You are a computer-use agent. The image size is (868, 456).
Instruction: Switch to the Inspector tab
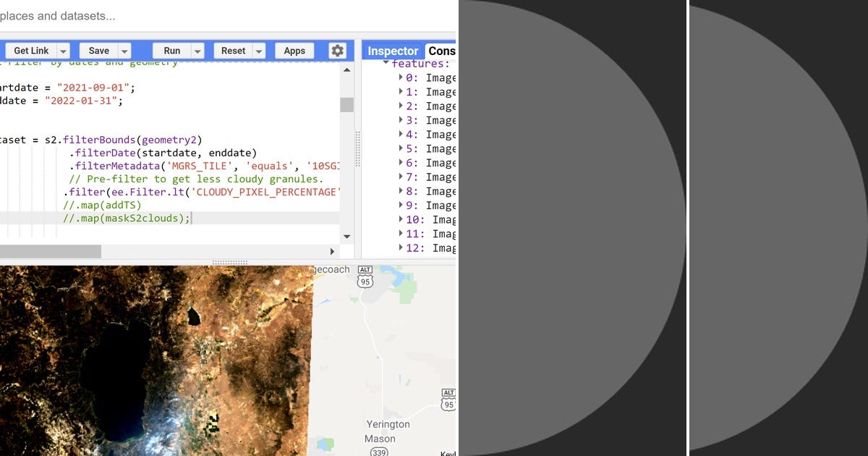coord(392,51)
